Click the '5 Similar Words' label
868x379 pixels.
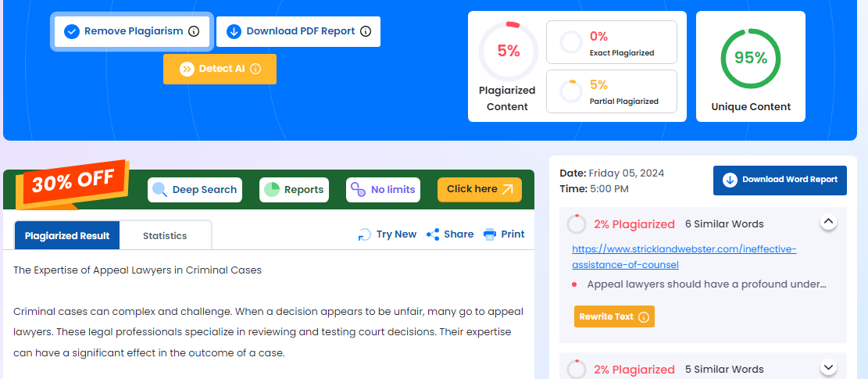pos(724,369)
